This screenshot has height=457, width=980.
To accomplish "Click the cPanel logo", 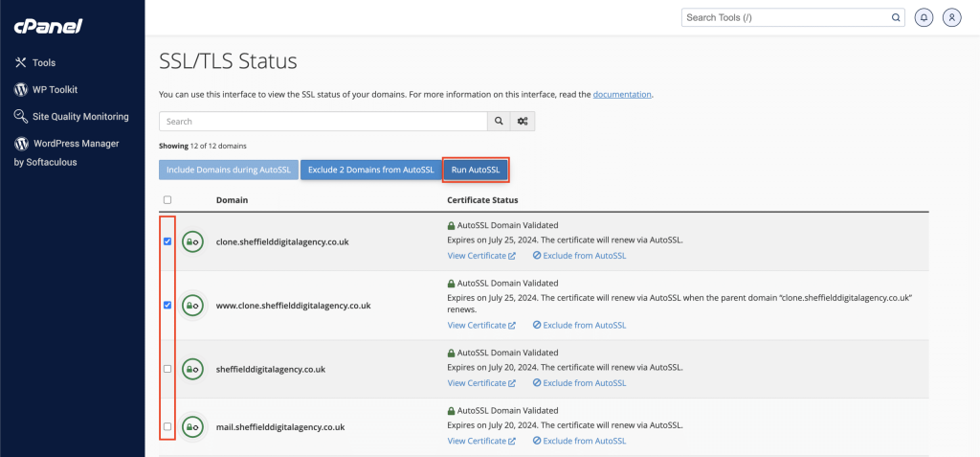I will tap(48, 26).
